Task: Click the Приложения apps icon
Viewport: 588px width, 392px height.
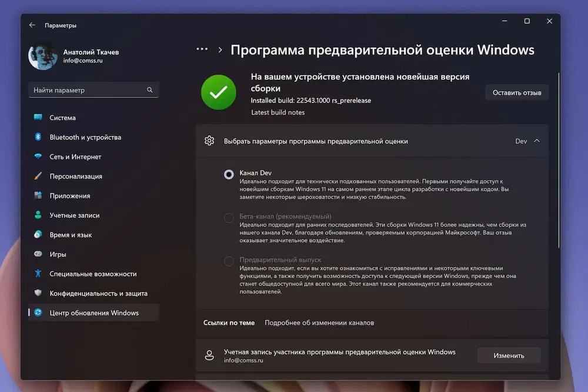Action: tap(38, 195)
